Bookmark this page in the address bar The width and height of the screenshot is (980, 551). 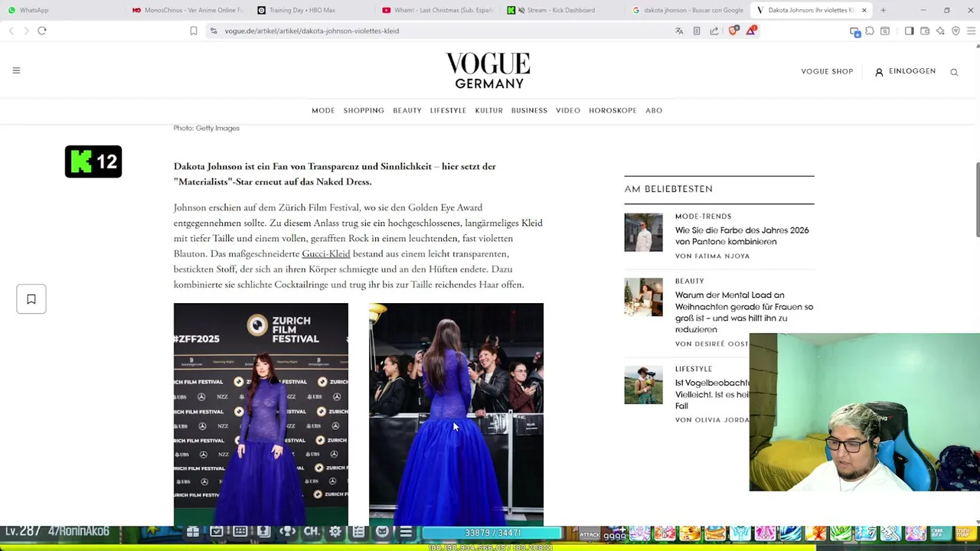pos(194,31)
